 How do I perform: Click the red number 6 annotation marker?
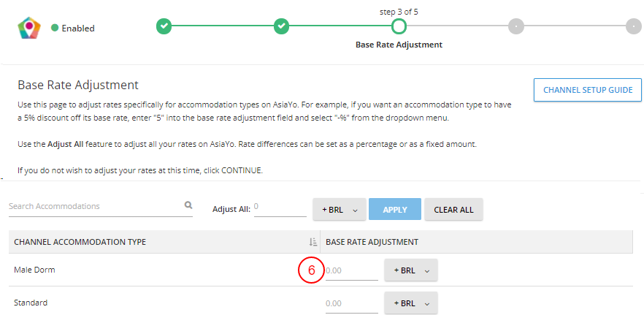point(310,270)
